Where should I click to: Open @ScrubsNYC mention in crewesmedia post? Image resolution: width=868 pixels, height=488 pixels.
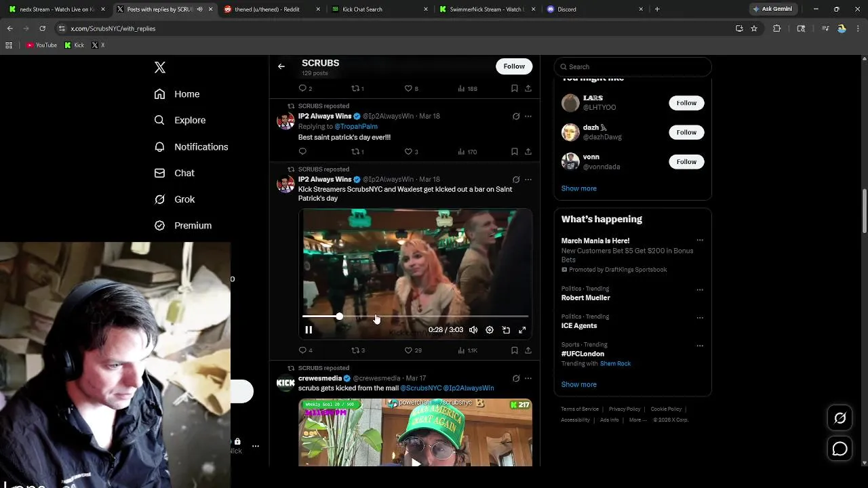click(x=420, y=388)
